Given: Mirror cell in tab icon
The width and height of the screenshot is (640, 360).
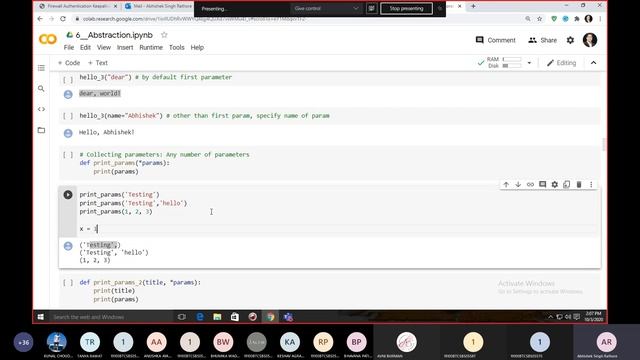Looking at the screenshot, I should click(567, 184).
